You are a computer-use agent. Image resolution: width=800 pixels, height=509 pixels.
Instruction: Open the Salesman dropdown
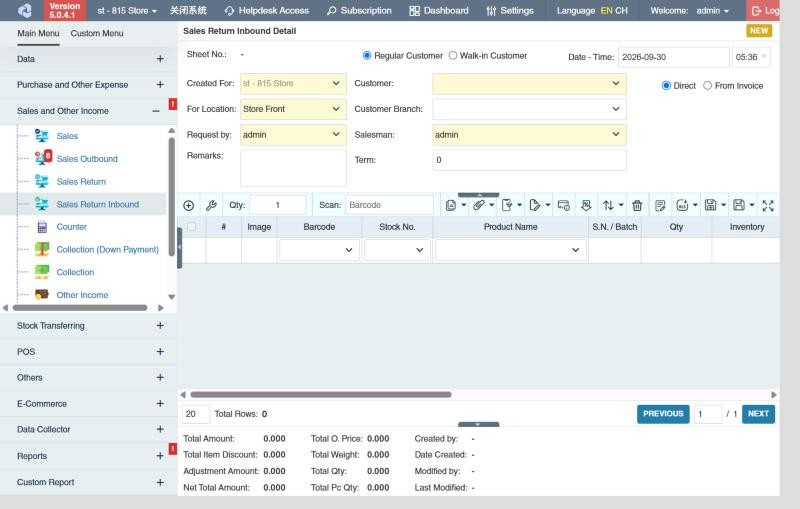point(529,135)
